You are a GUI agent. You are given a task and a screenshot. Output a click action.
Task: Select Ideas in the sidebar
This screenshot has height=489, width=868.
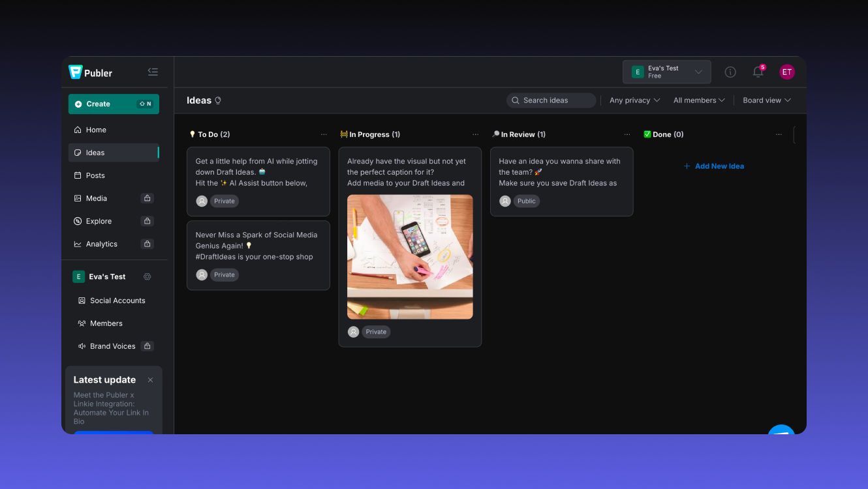(114, 153)
